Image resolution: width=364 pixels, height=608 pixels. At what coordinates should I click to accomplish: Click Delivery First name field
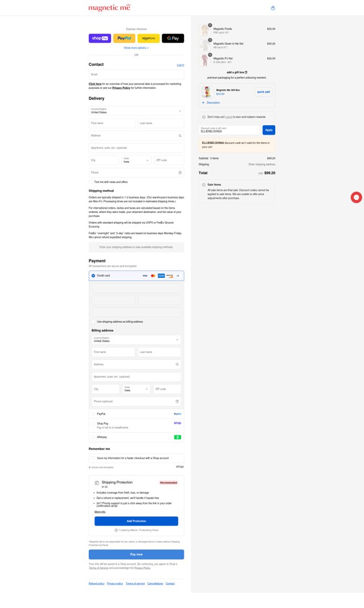112,124
